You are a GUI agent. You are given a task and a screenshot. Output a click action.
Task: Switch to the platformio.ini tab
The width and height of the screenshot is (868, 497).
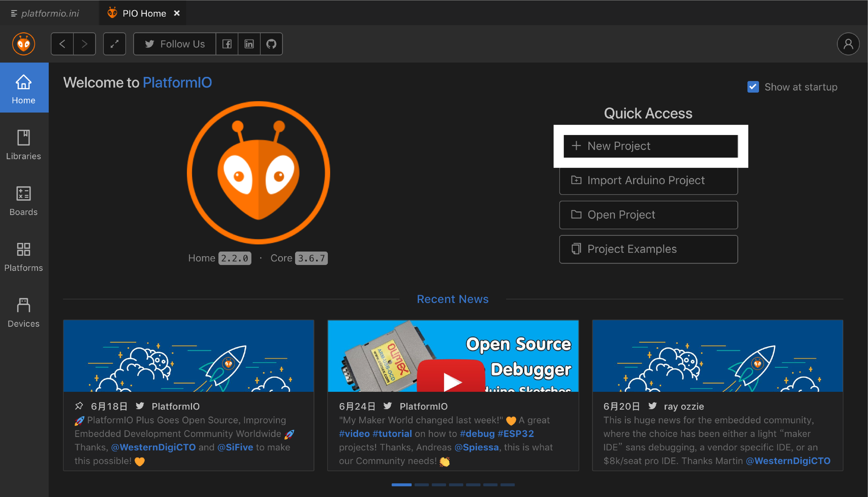coord(50,13)
